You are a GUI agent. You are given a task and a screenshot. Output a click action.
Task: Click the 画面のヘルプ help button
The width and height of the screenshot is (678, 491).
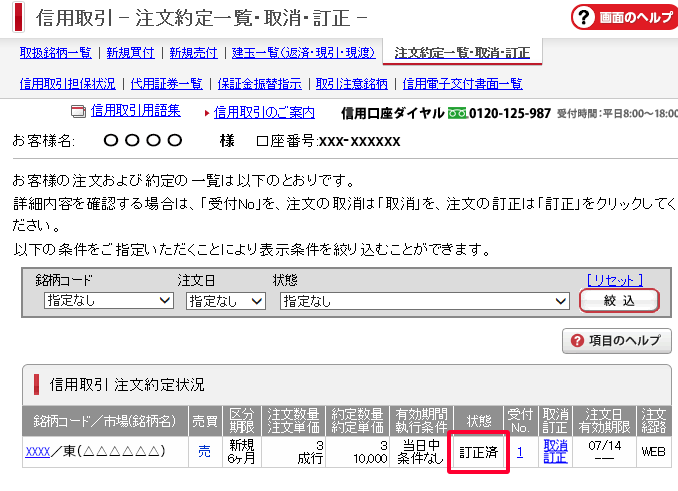point(624,17)
